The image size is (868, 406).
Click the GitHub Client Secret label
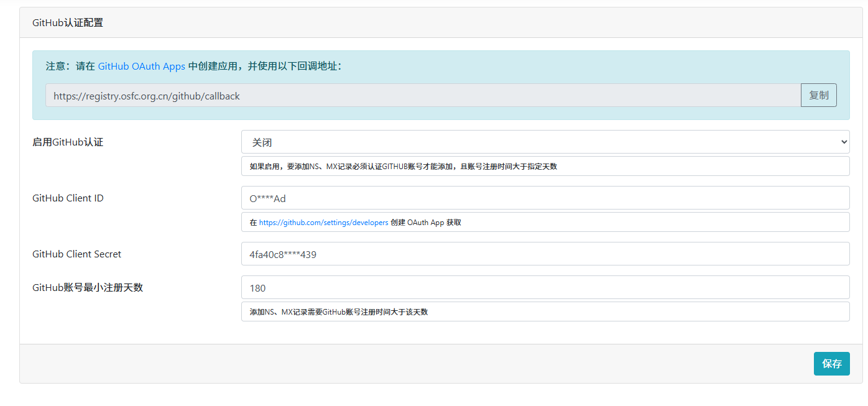pyautogui.click(x=76, y=254)
